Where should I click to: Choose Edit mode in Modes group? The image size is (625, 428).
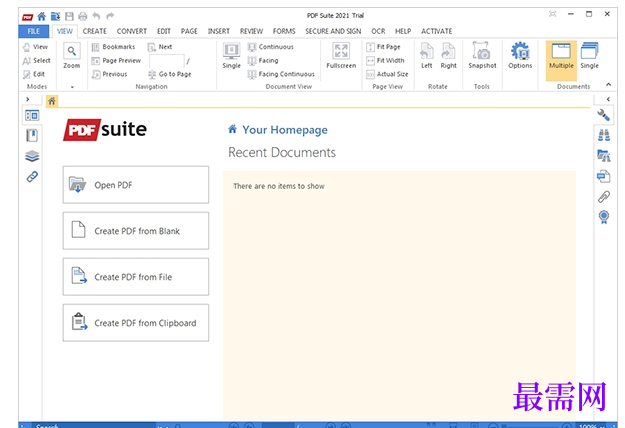pos(34,74)
